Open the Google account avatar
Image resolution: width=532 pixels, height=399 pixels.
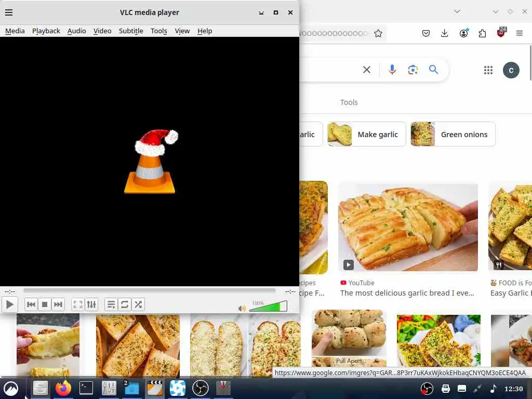coord(511,70)
